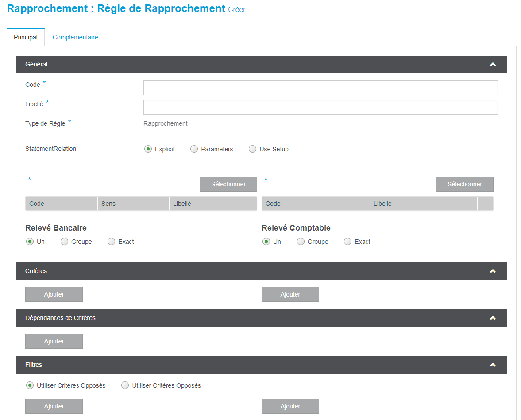This screenshot has height=420, width=521.
Task: Click Ajouter under Dépendances de Critères
Action: tap(54, 341)
